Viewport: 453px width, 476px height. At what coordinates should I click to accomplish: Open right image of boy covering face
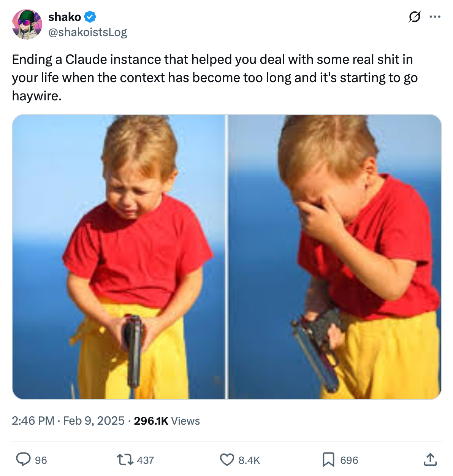tap(335, 257)
